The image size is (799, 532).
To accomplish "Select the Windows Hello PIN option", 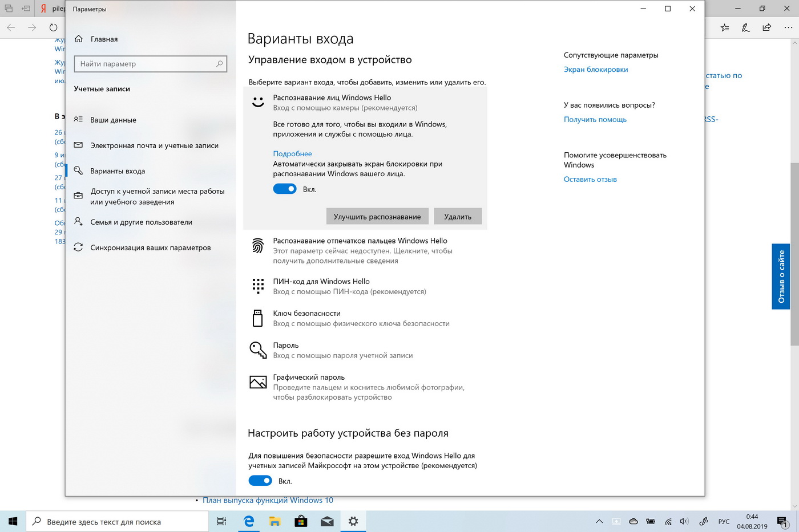I will (x=365, y=286).
